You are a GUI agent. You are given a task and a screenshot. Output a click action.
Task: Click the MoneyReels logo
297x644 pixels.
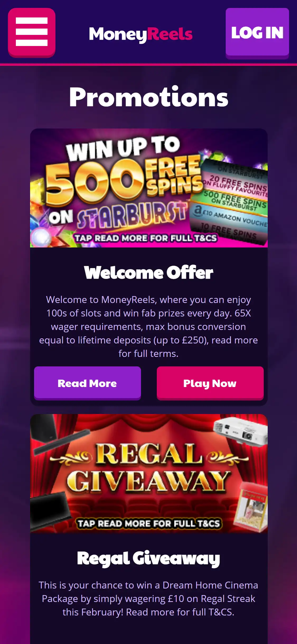click(x=141, y=34)
